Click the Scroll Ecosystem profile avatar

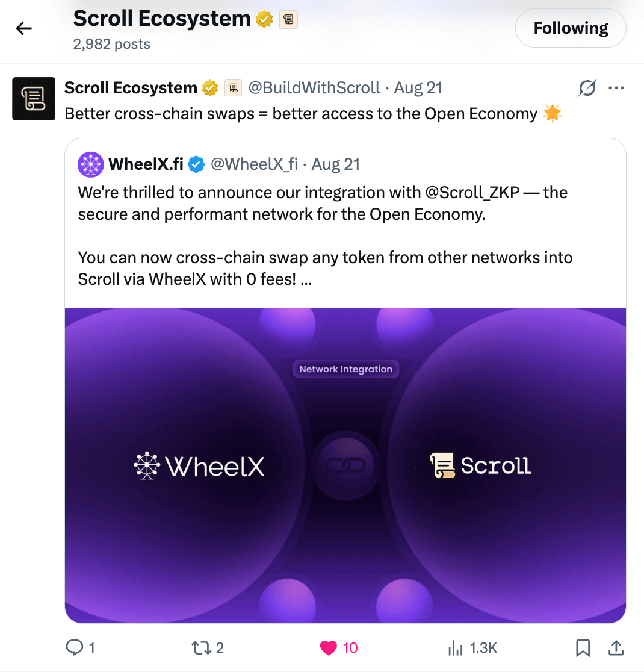pyautogui.click(x=34, y=99)
